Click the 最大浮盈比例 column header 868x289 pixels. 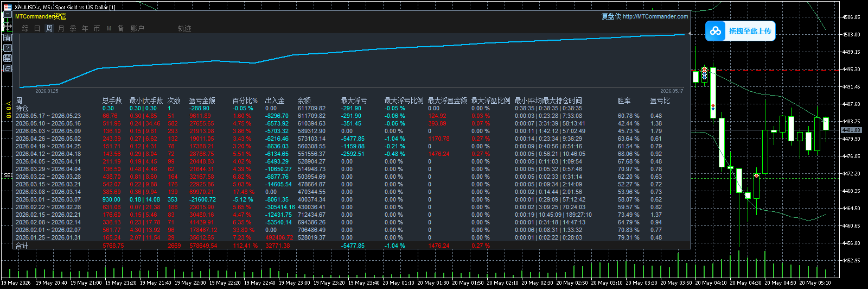point(491,100)
